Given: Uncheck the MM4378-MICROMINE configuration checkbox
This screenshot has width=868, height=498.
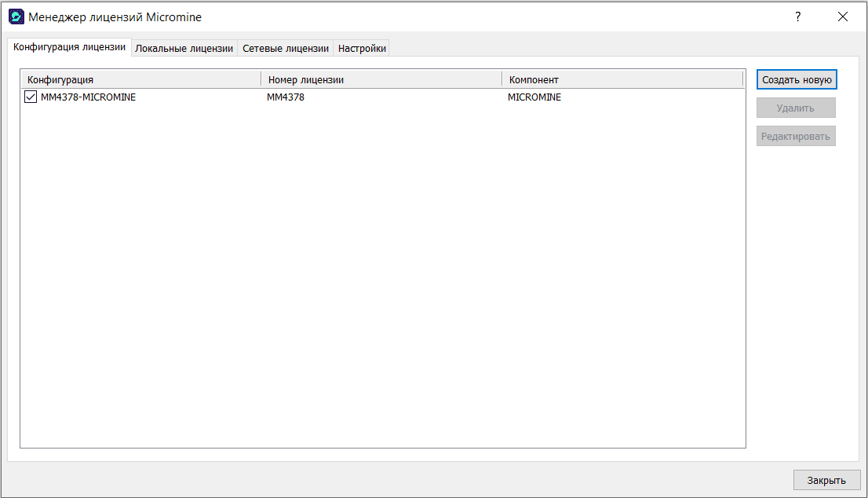Looking at the screenshot, I should [x=31, y=97].
